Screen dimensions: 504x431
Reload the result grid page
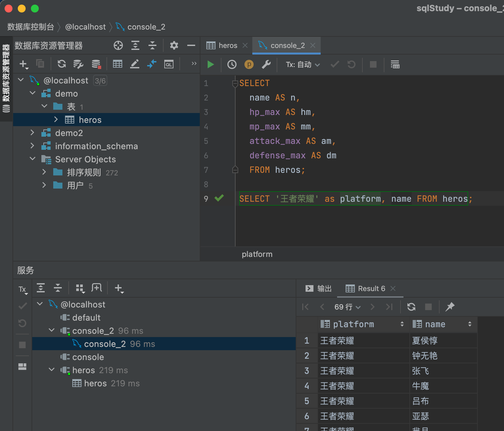pyautogui.click(x=411, y=307)
